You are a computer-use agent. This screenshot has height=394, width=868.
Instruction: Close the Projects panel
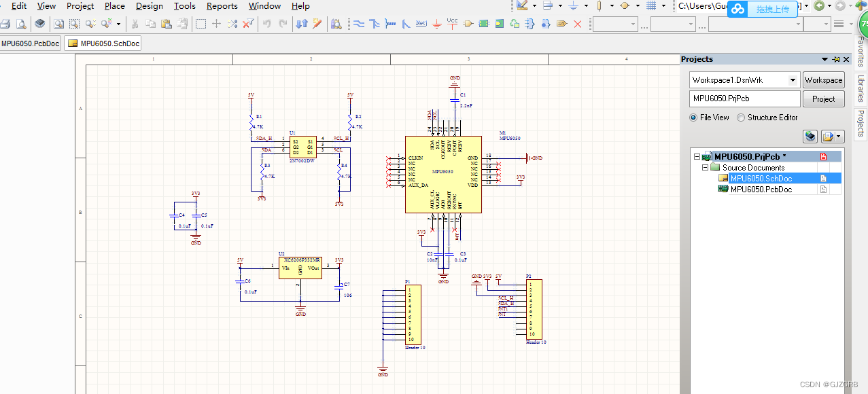coord(846,59)
